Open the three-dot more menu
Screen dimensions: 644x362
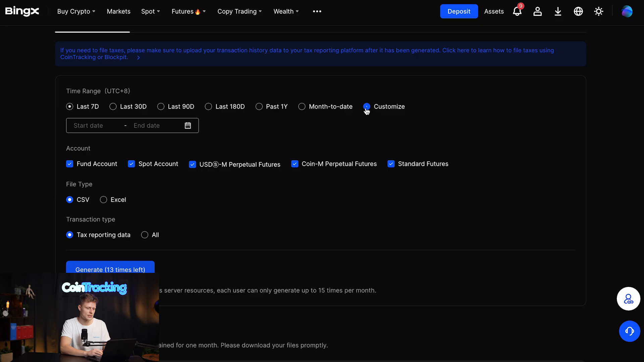(x=317, y=11)
